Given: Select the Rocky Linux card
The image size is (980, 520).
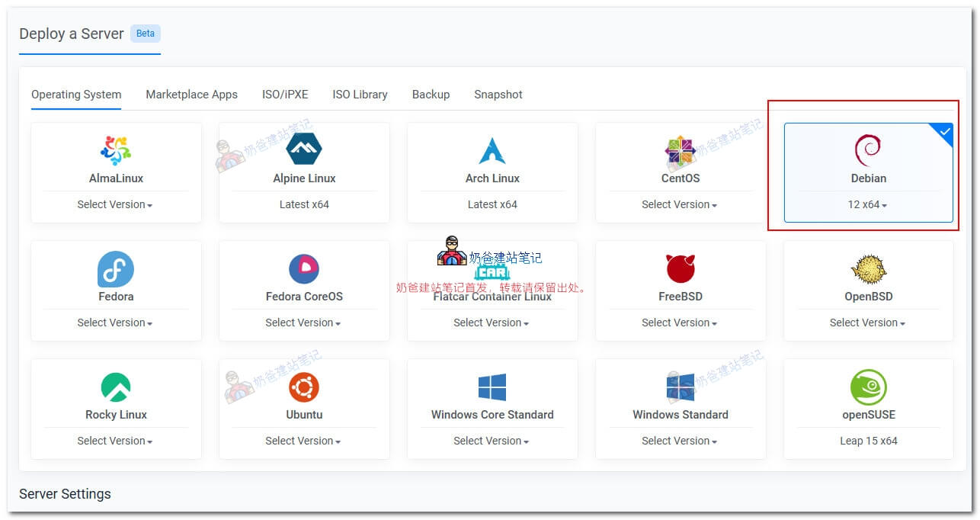Looking at the screenshot, I should click(116, 409).
